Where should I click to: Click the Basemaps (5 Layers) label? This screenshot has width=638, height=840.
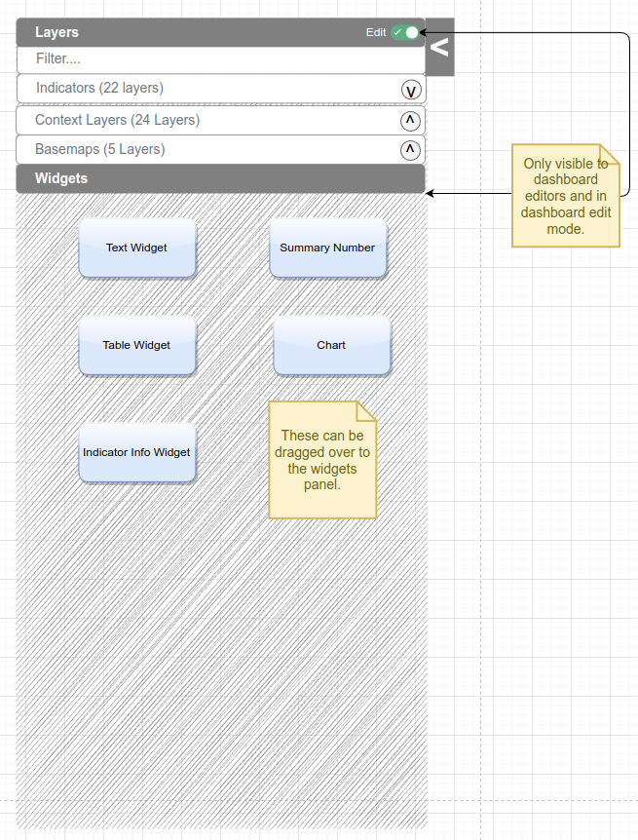[x=100, y=149]
